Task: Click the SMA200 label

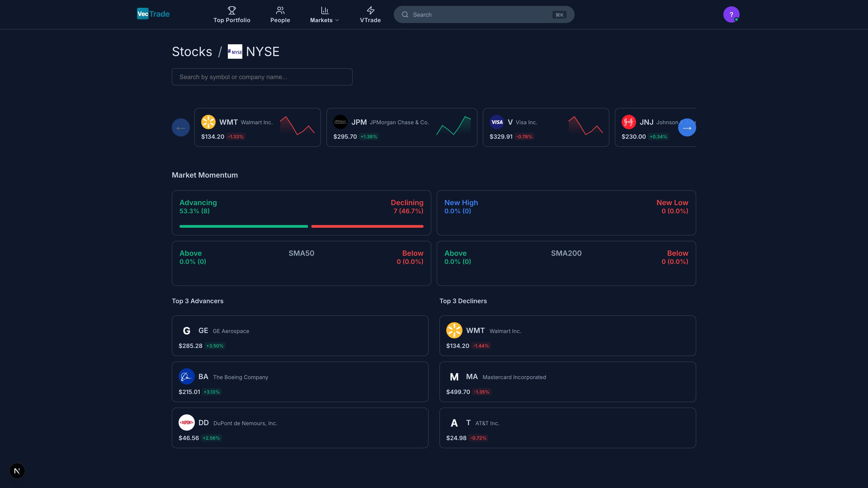Action: 566,253
